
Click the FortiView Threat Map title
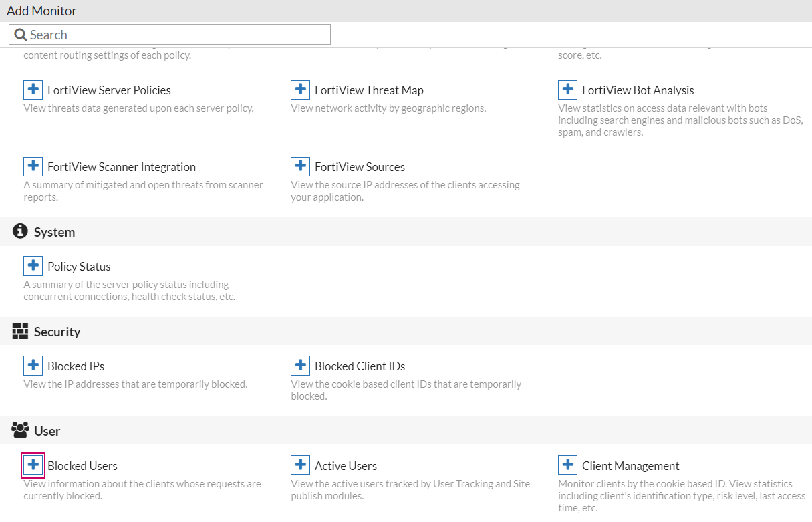369,90
